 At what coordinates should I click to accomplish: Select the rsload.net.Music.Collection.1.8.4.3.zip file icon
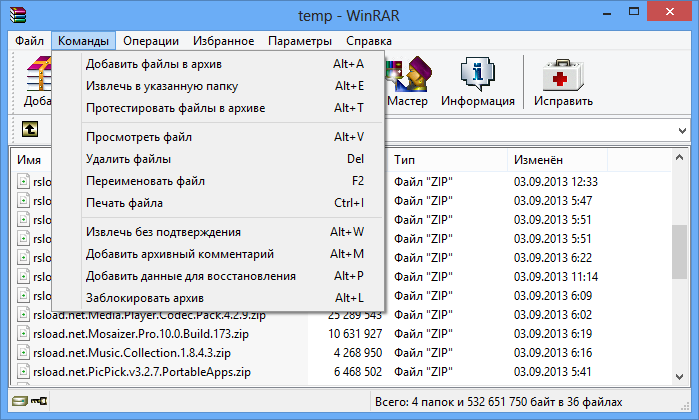pyautogui.click(x=24, y=353)
